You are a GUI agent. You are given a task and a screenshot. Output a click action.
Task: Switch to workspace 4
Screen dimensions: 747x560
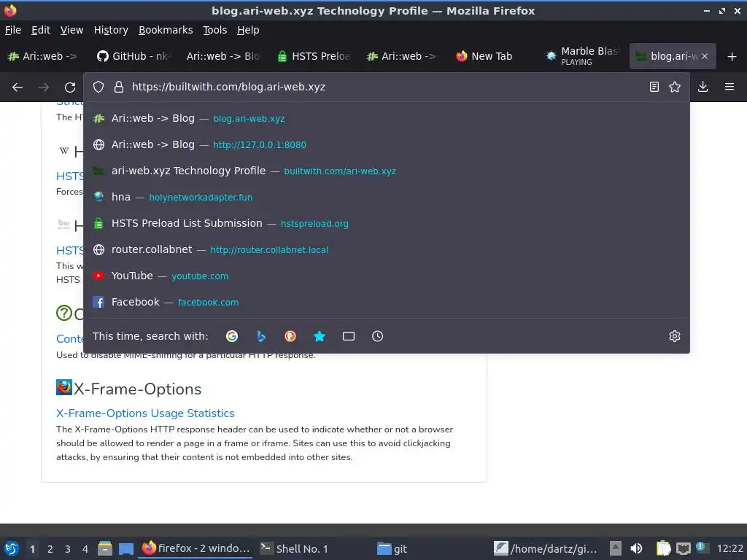click(x=85, y=549)
